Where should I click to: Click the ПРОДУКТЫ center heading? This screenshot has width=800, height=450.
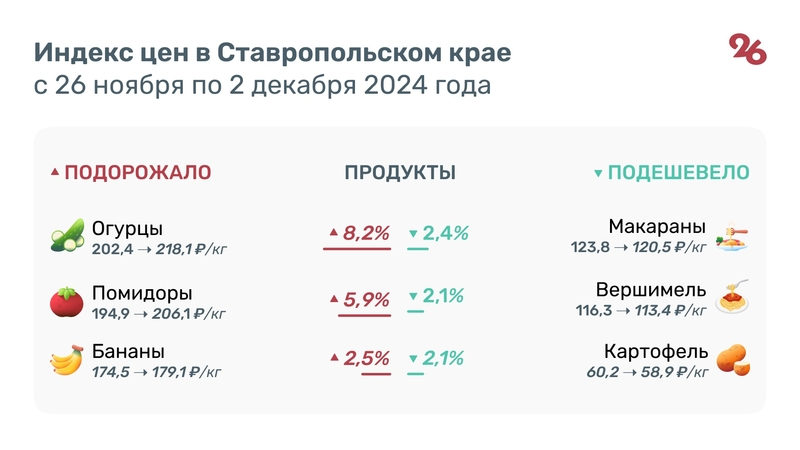tap(400, 172)
